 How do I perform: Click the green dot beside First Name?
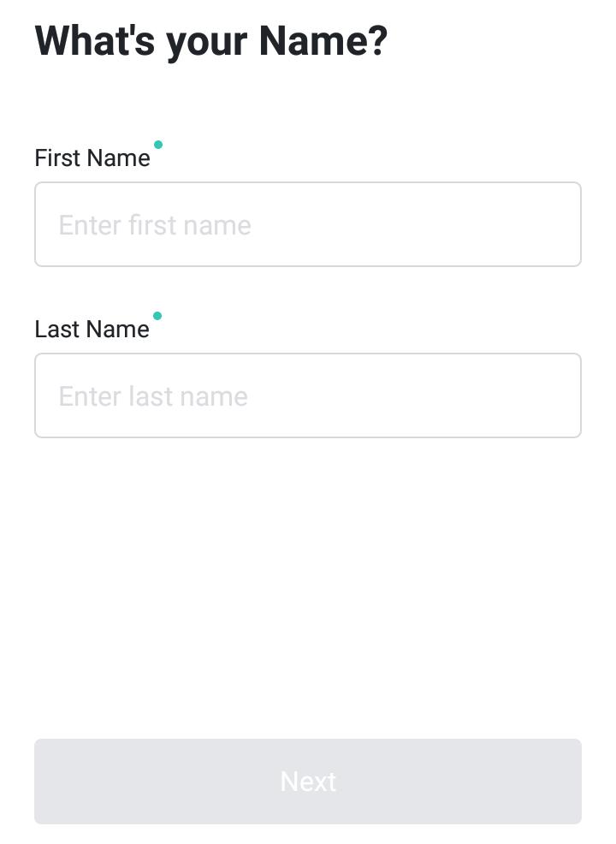pyautogui.click(x=158, y=145)
